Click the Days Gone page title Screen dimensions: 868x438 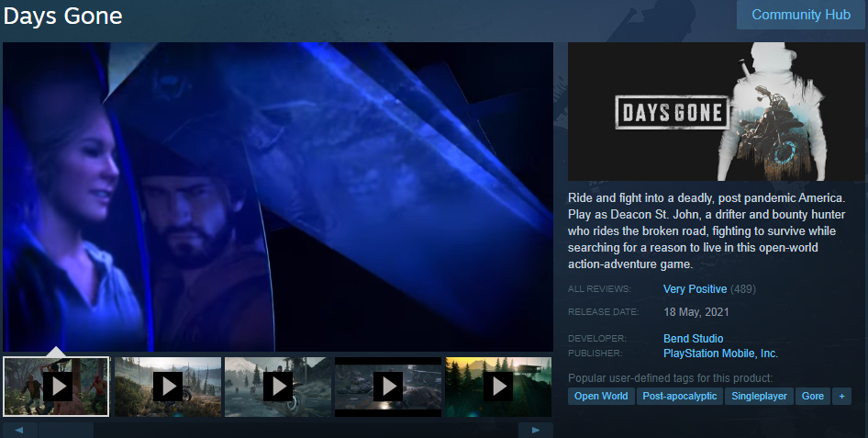tap(62, 16)
